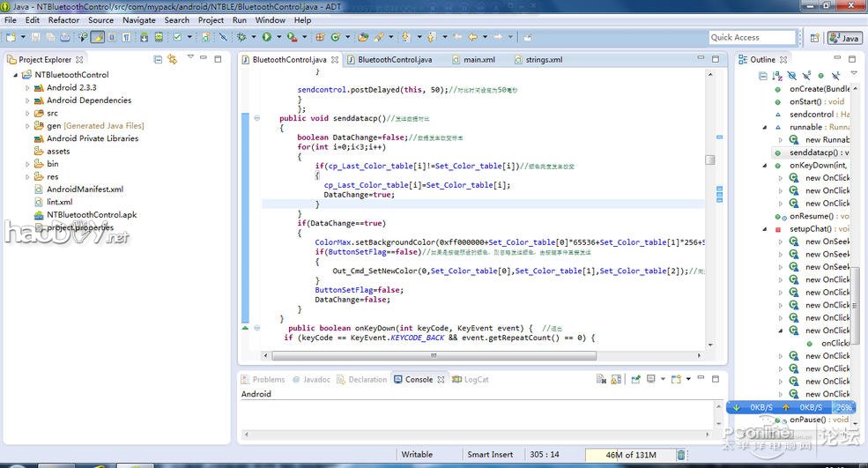Viewport: 868px width, 468px height.
Task: Expand the src folder in project tree
Action: (27, 113)
